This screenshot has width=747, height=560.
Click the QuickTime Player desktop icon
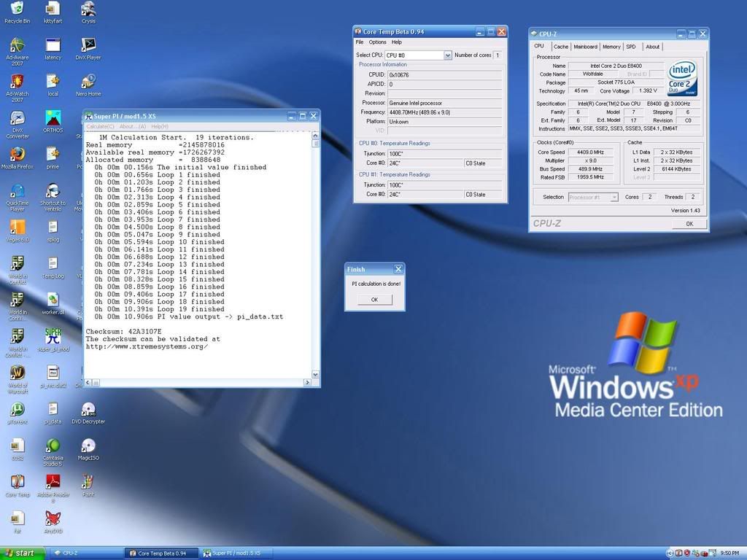(x=18, y=197)
